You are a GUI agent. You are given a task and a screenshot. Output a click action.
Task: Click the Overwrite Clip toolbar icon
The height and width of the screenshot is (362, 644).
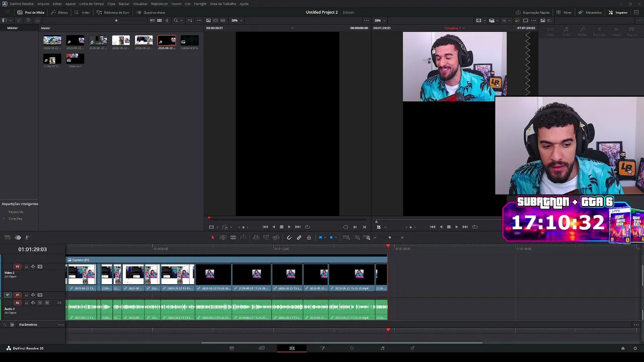[266, 237]
